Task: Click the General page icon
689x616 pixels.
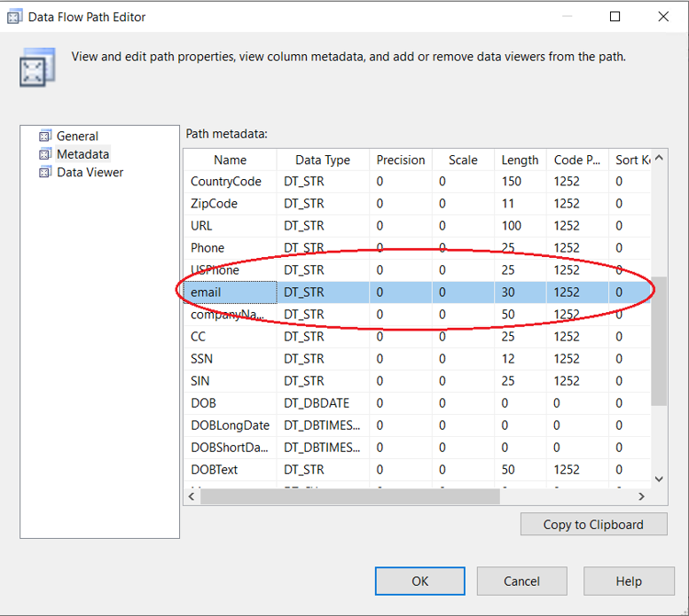Action: pyautogui.click(x=45, y=136)
